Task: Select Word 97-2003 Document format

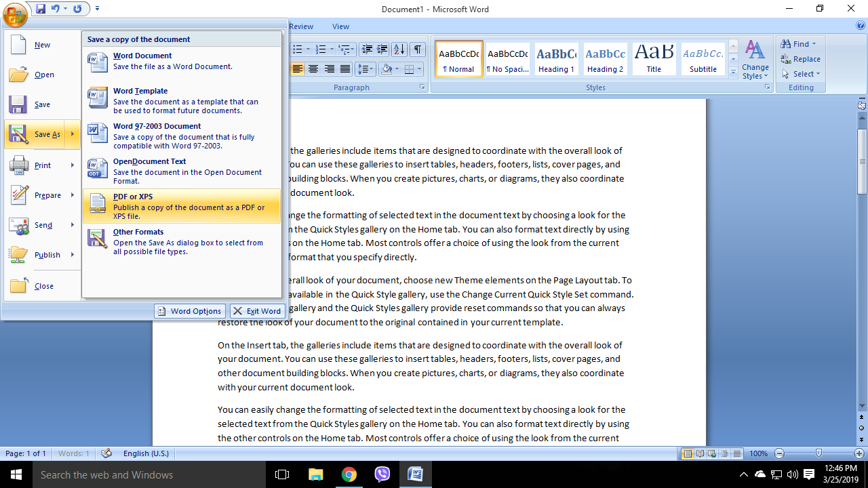Action: 182,135
